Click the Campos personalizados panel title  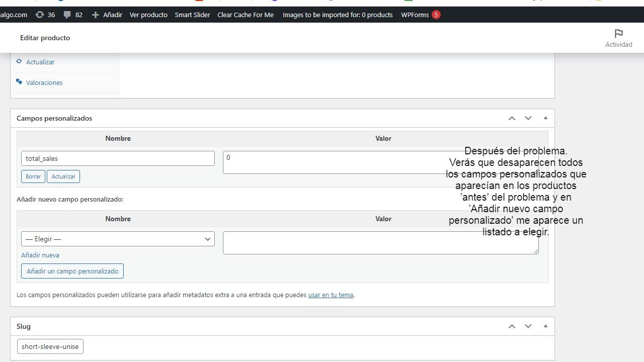(54, 118)
